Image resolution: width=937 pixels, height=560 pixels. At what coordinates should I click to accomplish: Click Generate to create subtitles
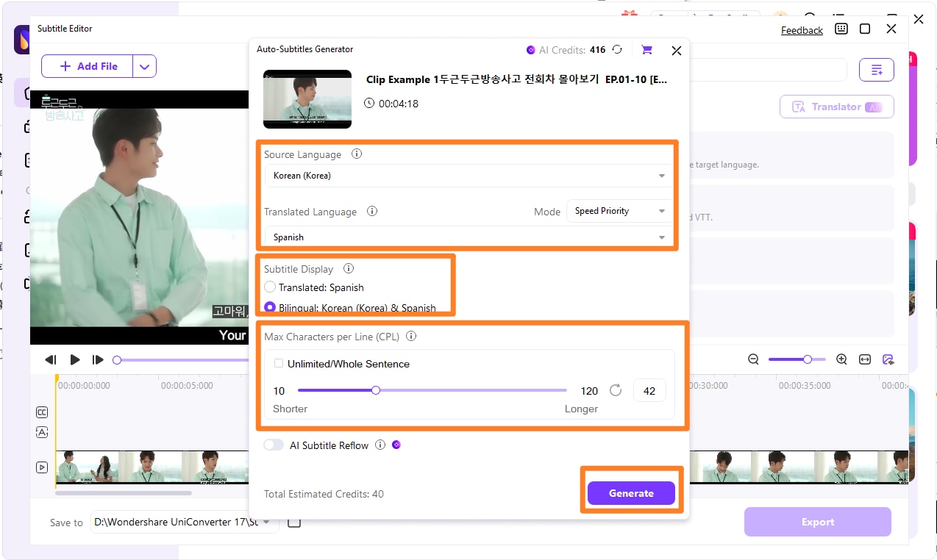(x=631, y=493)
